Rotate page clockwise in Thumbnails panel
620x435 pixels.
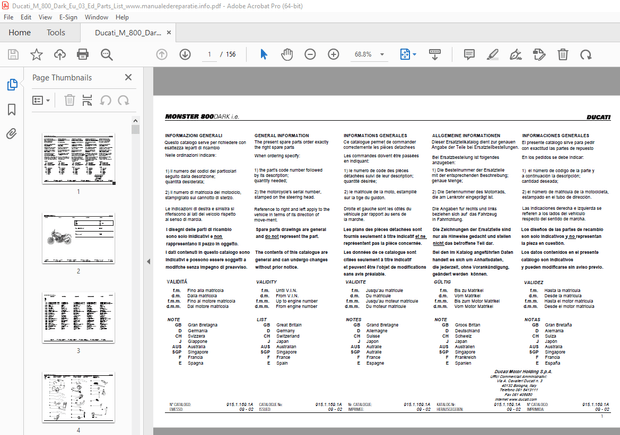[123, 100]
